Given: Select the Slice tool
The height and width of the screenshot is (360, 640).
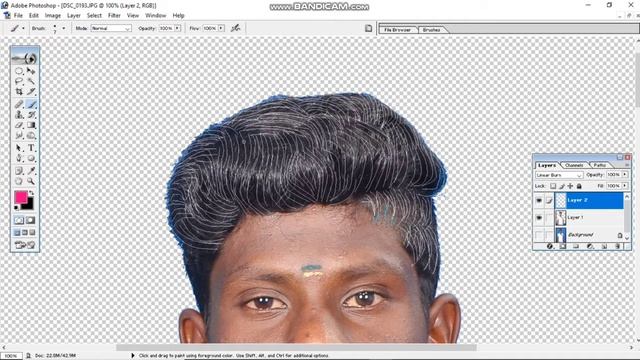Looking at the screenshot, I should (31, 91).
